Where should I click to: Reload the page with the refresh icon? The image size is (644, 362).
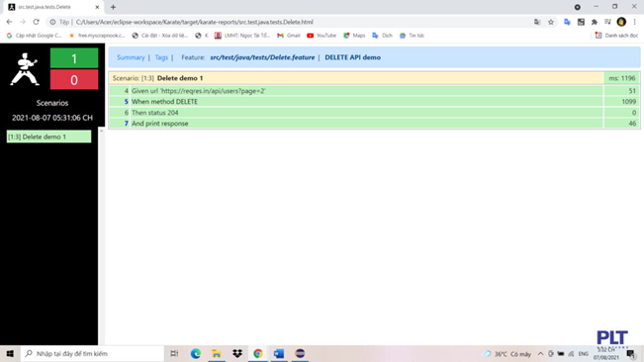(37, 22)
